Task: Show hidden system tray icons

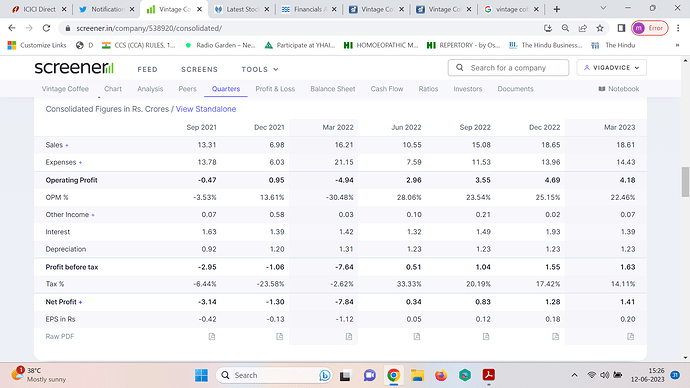Action: pyautogui.click(x=574, y=375)
